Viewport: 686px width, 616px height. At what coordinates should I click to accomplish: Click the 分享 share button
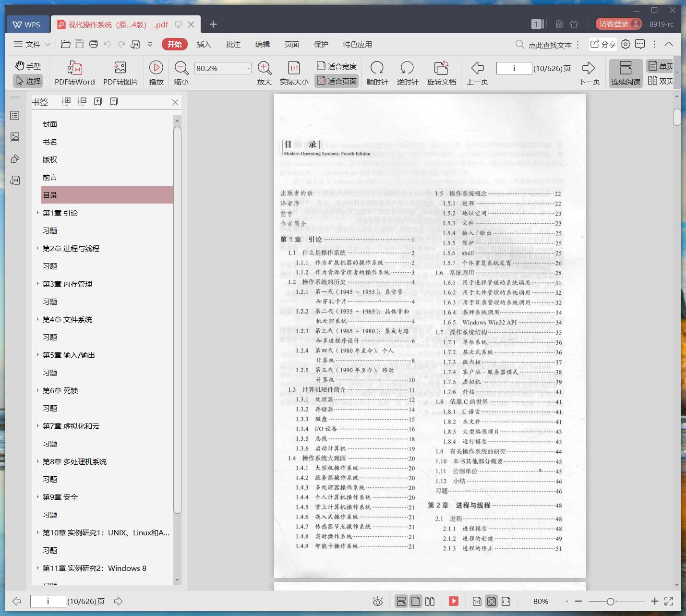pos(603,44)
